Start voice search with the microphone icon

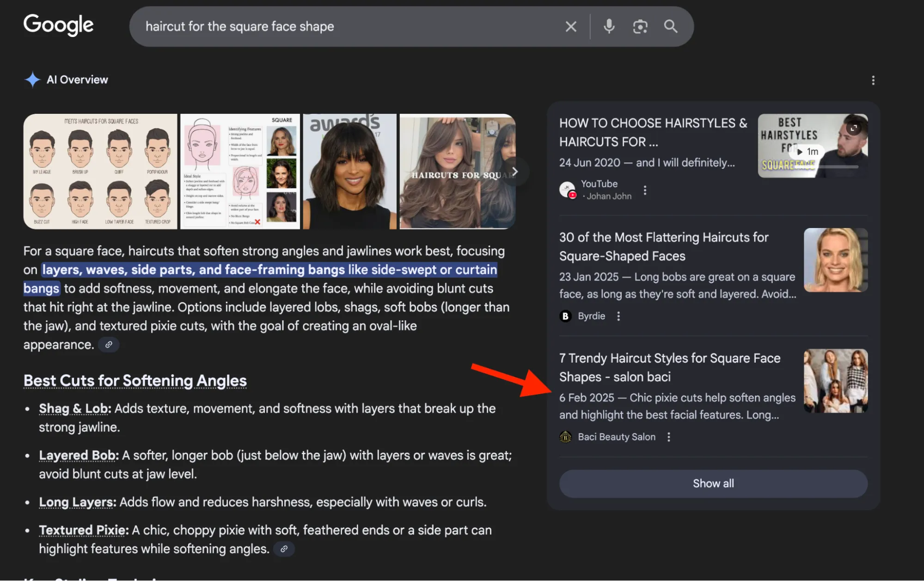609,26
